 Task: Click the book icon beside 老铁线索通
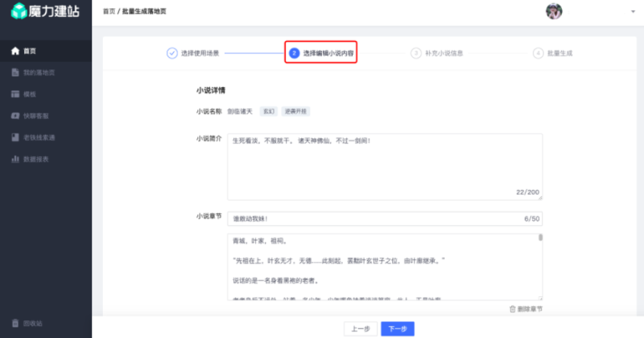(15, 137)
